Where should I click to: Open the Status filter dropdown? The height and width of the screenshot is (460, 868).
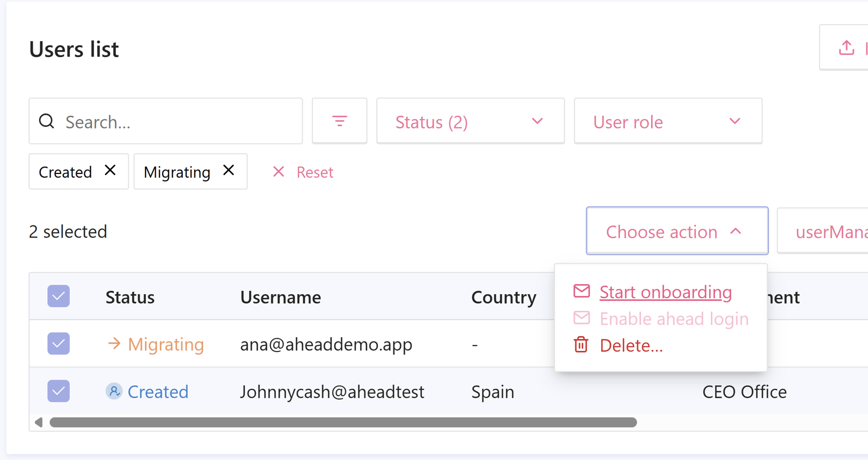click(470, 121)
